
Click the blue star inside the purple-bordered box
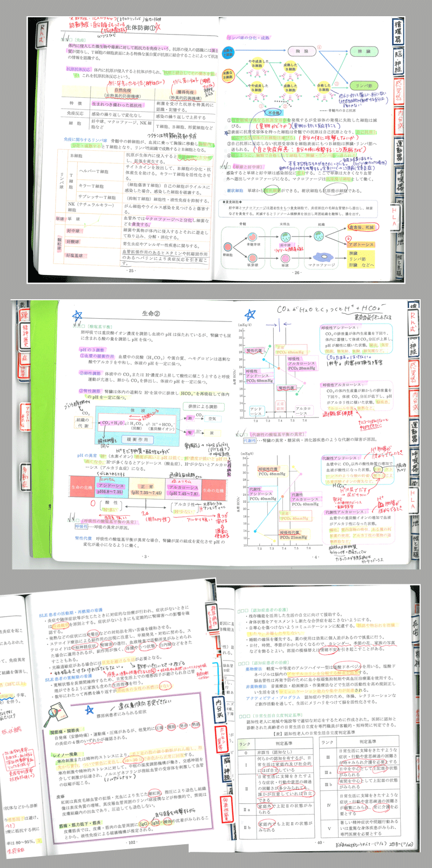click(90, 709)
